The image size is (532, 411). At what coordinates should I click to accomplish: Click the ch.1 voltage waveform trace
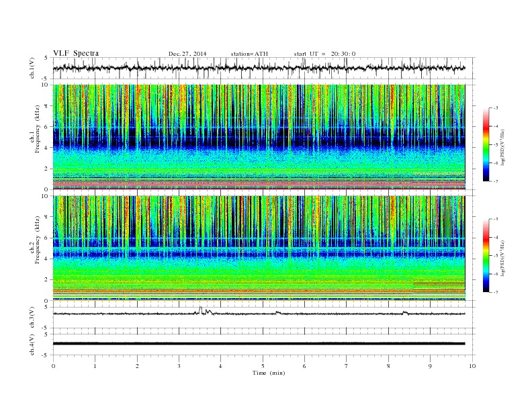(x=259, y=68)
